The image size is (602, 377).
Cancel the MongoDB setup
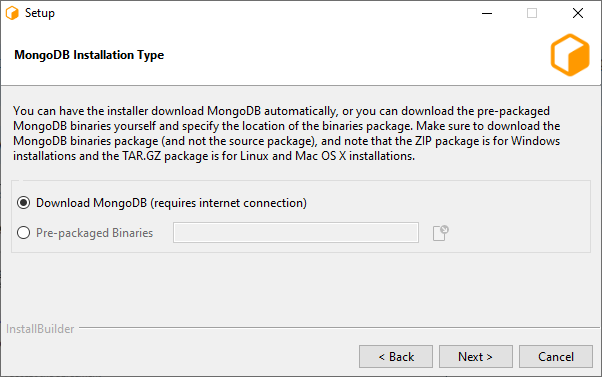(x=556, y=357)
